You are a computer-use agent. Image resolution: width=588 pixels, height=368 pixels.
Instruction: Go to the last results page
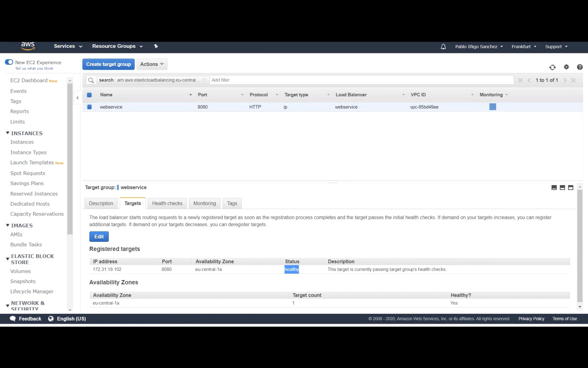(x=573, y=80)
